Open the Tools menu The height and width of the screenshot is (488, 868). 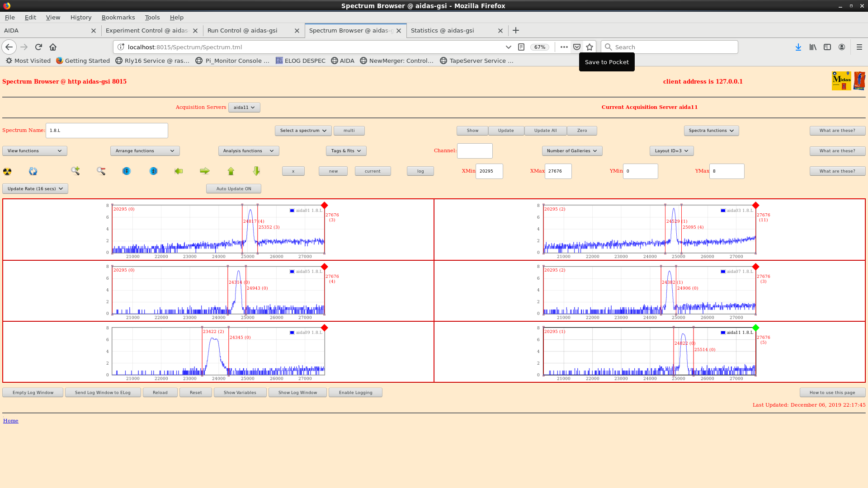tap(152, 17)
